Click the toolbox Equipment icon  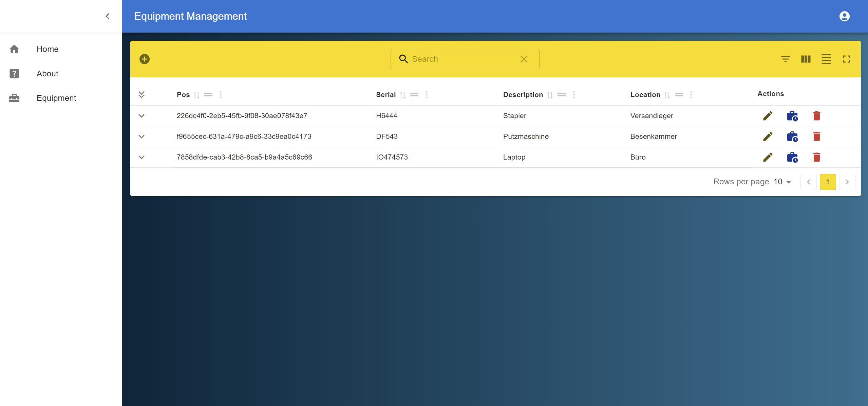point(14,98)
